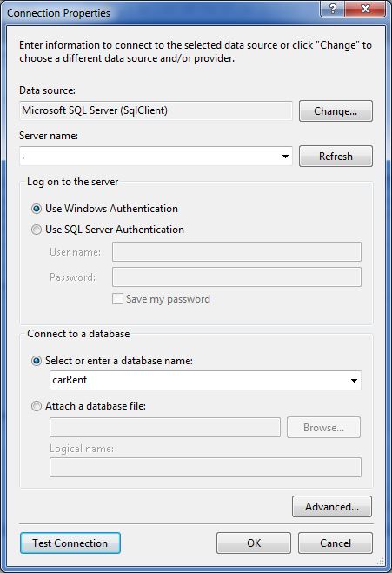This screenshot has width=392, height=573.
Task: Confirm the dialog with OK
Action: tap(254, 543)
